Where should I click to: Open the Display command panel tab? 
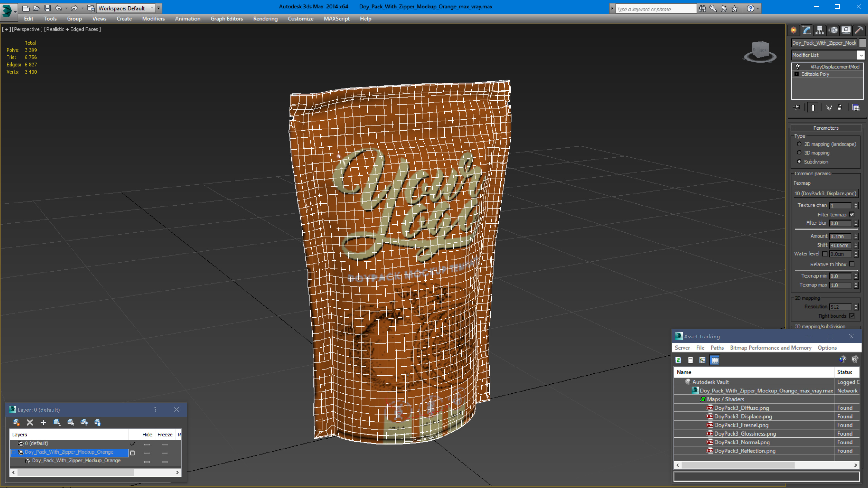pyautogui.click(x=846, y=30)
